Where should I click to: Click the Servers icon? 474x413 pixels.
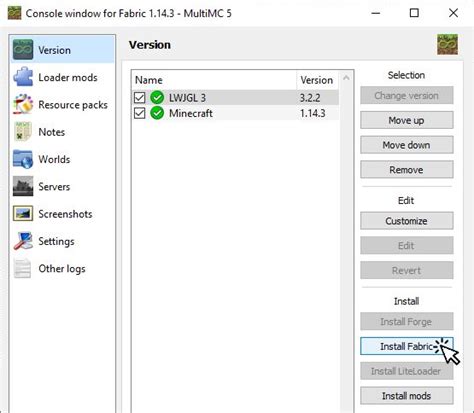click(23, 186)
